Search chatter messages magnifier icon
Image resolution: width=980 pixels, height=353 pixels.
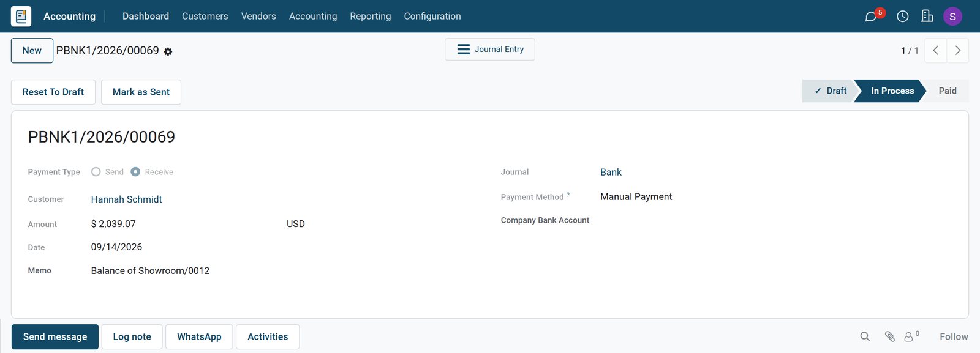tap(865, 336)
